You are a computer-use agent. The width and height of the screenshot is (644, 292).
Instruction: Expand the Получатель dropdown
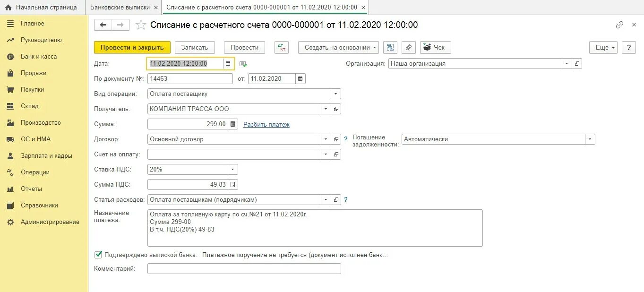(x=326, y=109)
